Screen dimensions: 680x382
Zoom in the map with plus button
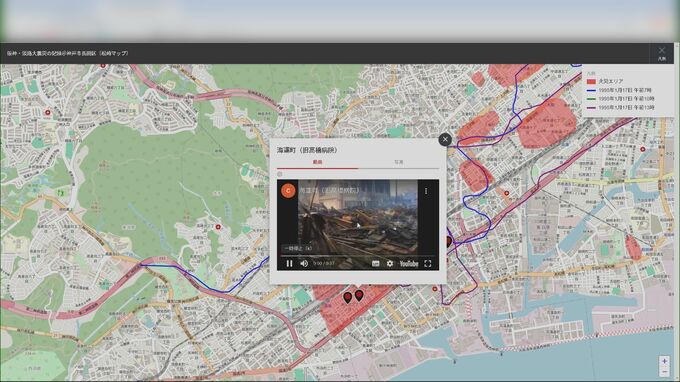point(665,361)
